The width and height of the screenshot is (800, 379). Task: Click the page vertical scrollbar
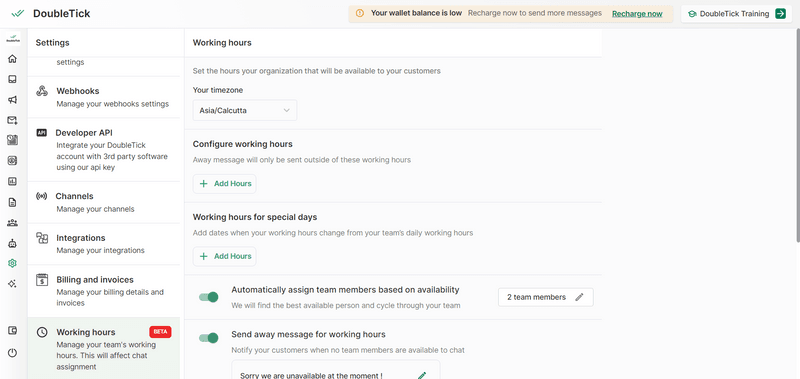tap(797, 135)
